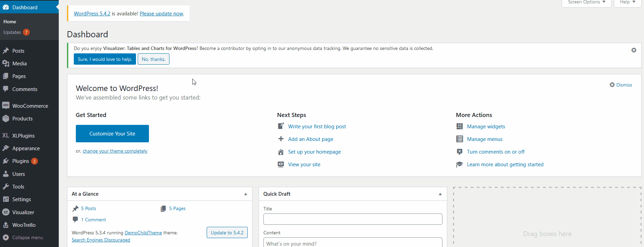644x247 pixels.
Task: Open the Appearance menu
Action: pyautogui.click(x=29, y=148)
